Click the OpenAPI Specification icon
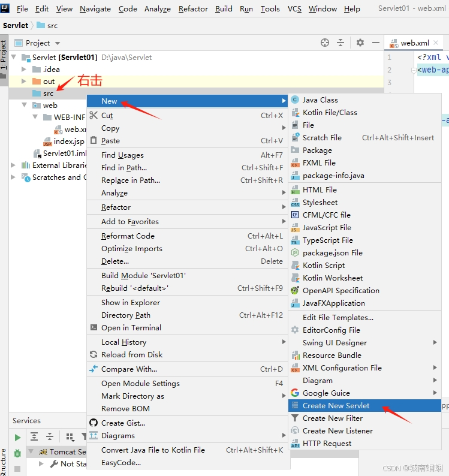Image resolution: width=449 pixels, height=476 pixels. (295, 291)
